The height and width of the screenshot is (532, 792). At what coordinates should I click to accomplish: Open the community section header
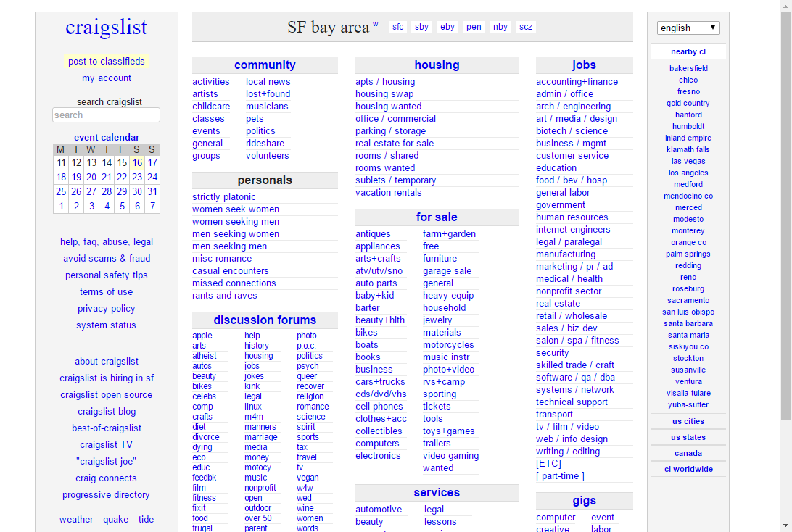[x=265, y=65]
